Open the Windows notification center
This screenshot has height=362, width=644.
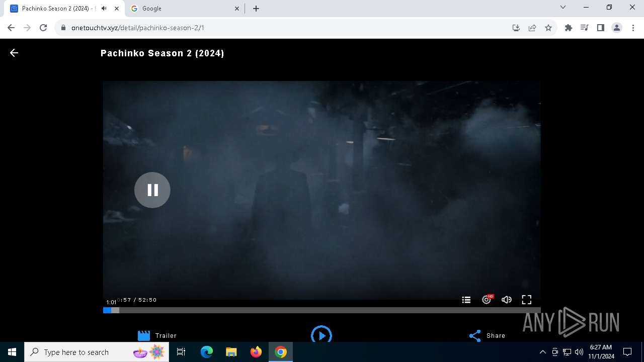tap(627, 352)
